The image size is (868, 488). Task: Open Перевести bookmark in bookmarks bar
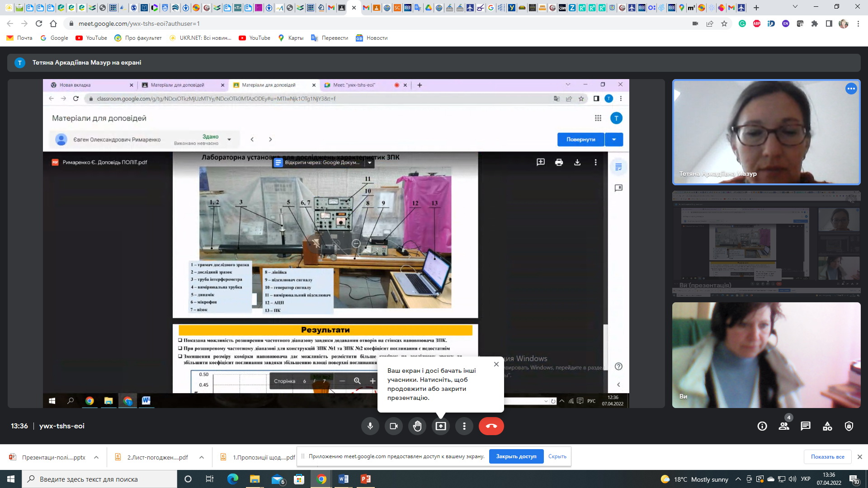(x=330, y=38)
